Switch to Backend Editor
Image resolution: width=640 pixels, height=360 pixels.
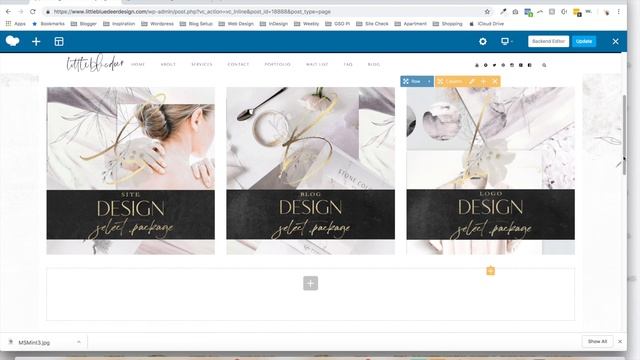click(x=548, y=41)
